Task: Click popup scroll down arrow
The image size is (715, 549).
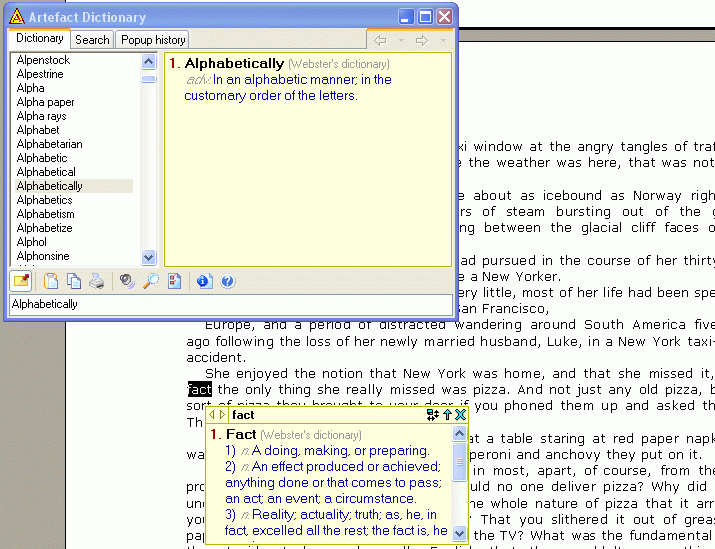Action: (x=459, y=533)
